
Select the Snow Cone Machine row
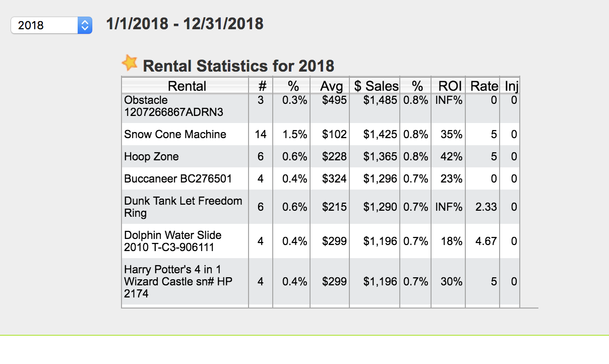click(175, 135)
